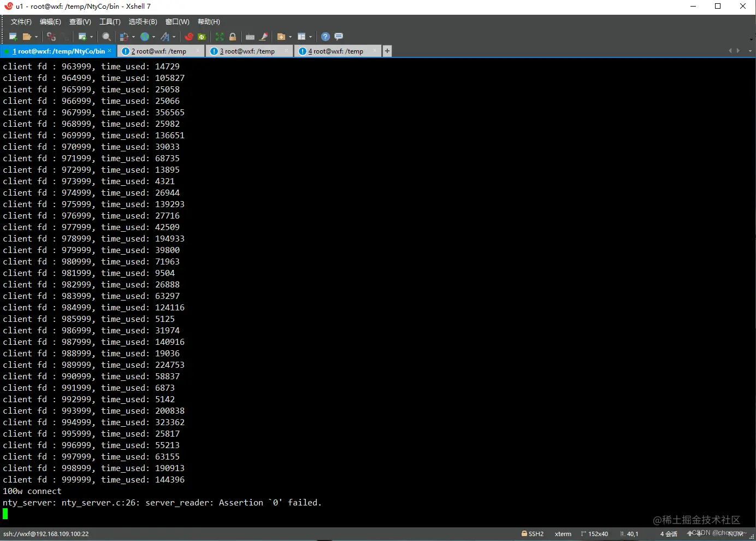Open the 窗口(W) menu

click(178, 22)
